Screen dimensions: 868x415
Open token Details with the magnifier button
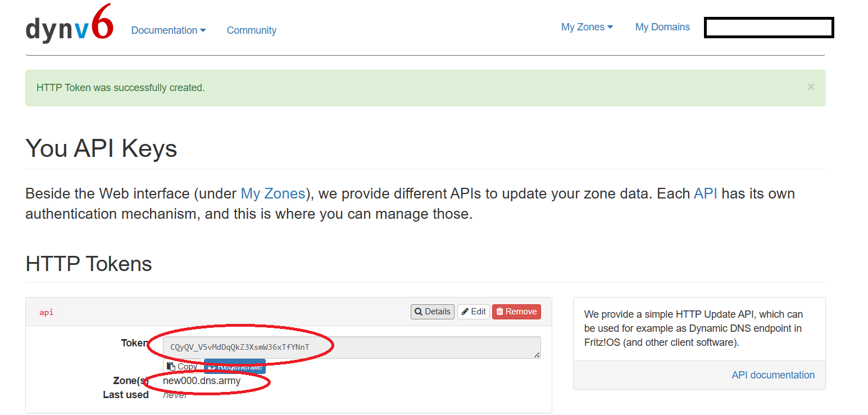tap(432, 312)
